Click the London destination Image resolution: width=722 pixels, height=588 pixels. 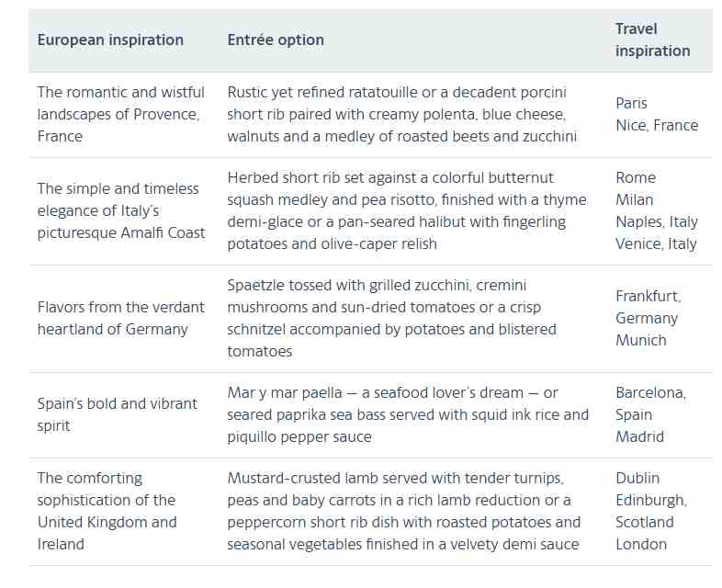[641, 544]
